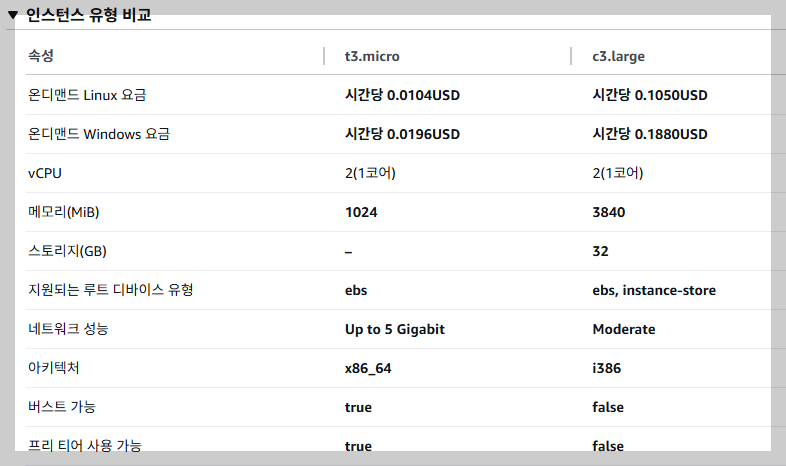This screenshot has height=466, width=786.
Task: Select the 버스트 가능 true value
Action: [x=358, y=408]
